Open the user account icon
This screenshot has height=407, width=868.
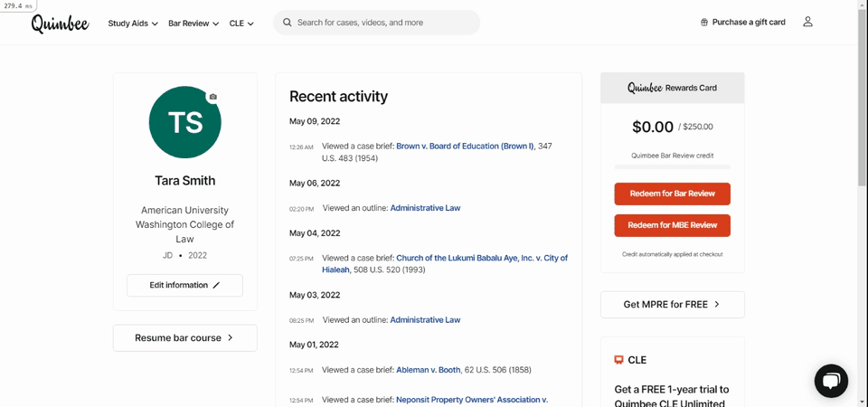[807, 22]
